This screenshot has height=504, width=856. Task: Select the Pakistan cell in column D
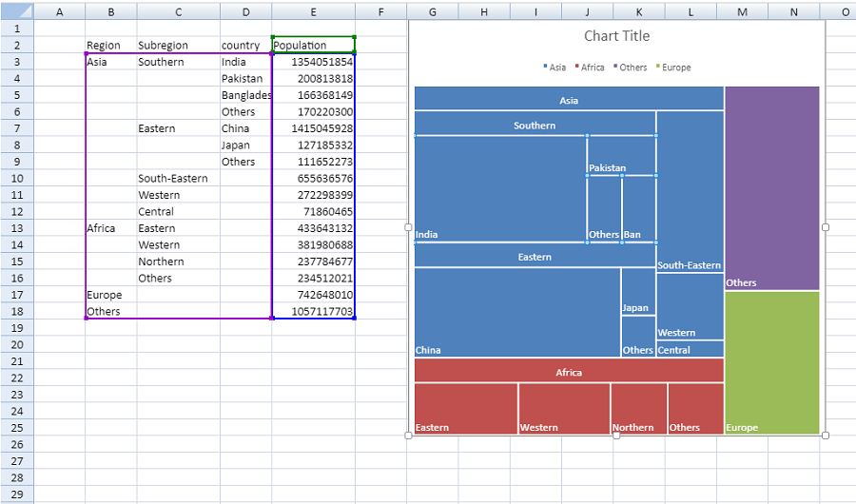[x=245, y=78]
